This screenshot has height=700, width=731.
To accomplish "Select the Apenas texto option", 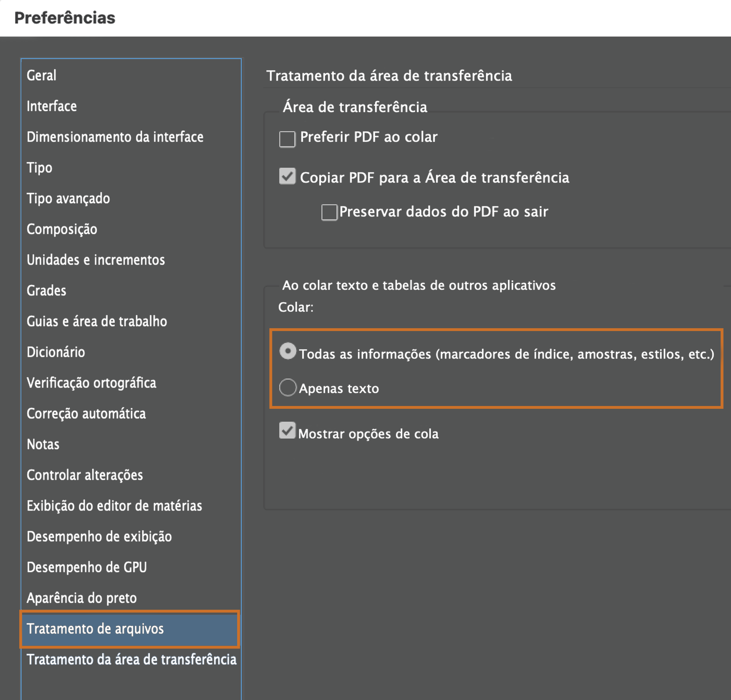I will (287, 388).
